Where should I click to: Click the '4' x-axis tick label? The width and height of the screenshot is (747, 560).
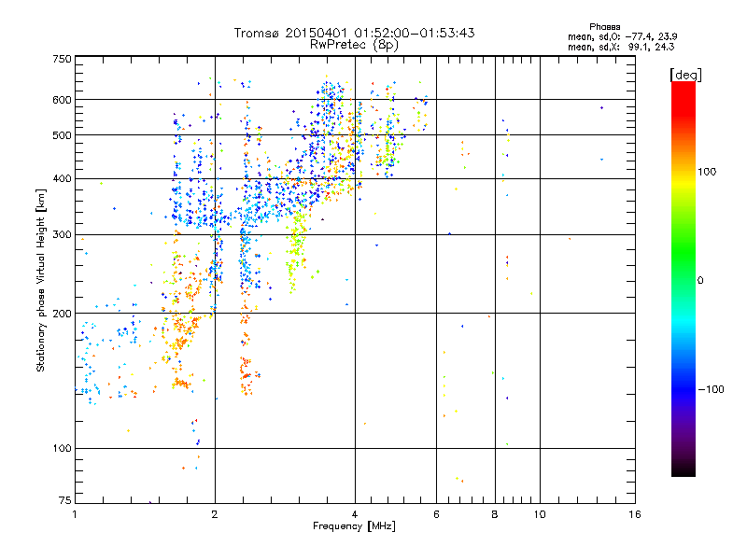(355, 514)
